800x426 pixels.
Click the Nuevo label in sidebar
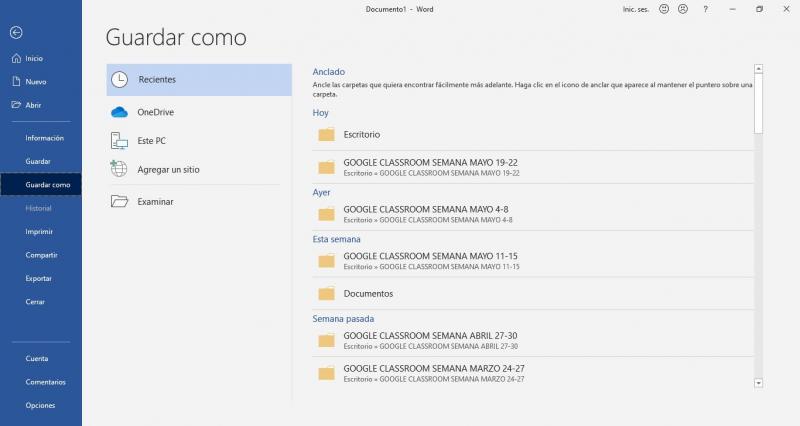(36, 82)
